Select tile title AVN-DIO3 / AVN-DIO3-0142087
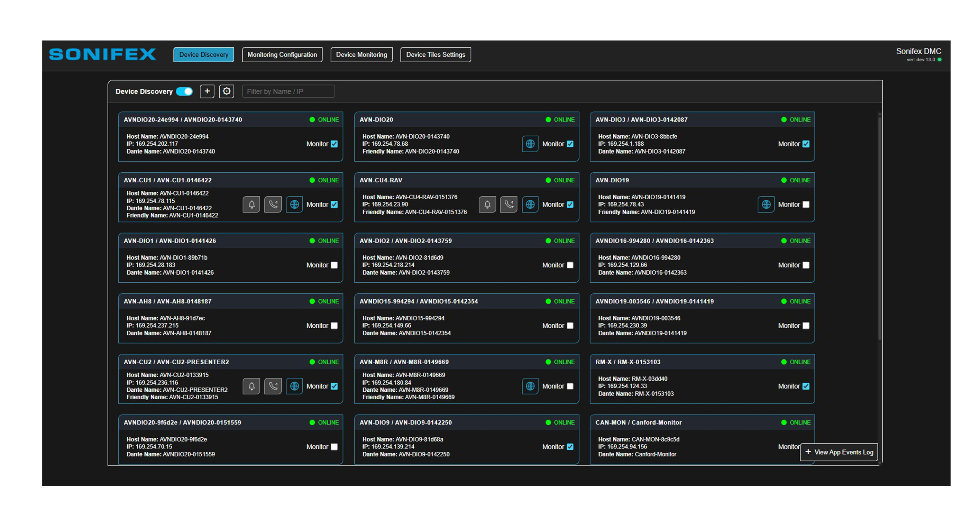980x519 pixels. (641, 119)
